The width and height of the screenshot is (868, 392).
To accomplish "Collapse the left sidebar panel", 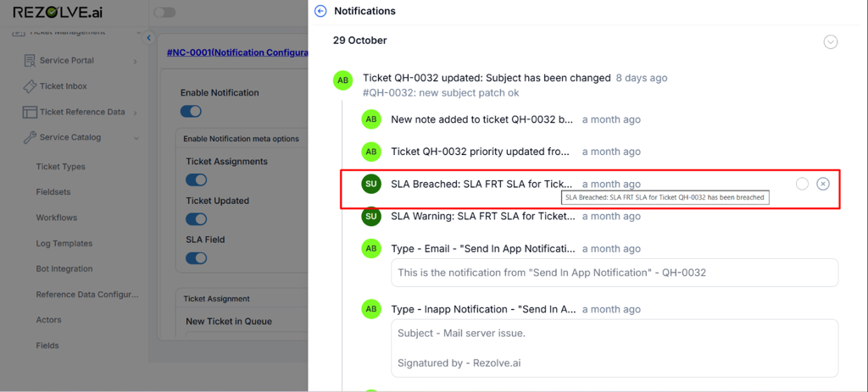I will [x=148, y=38].
